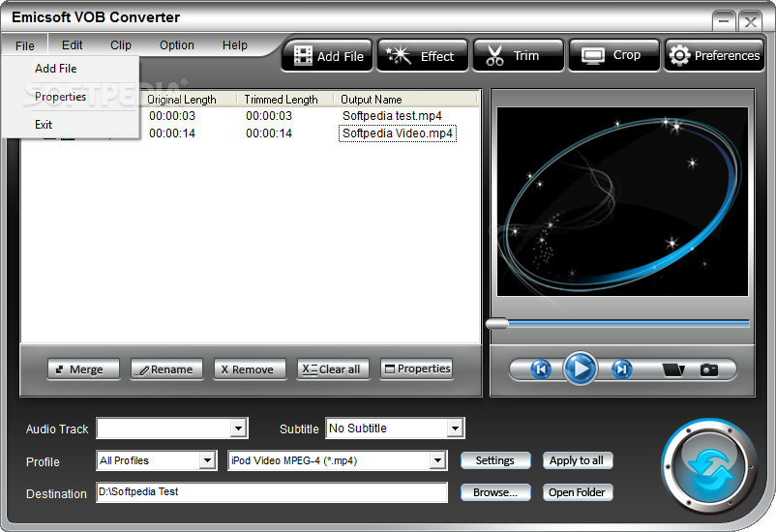Open Preferences with the gear button
The height and width of the screenshot is (532, 776).
(x=714, y=55)
